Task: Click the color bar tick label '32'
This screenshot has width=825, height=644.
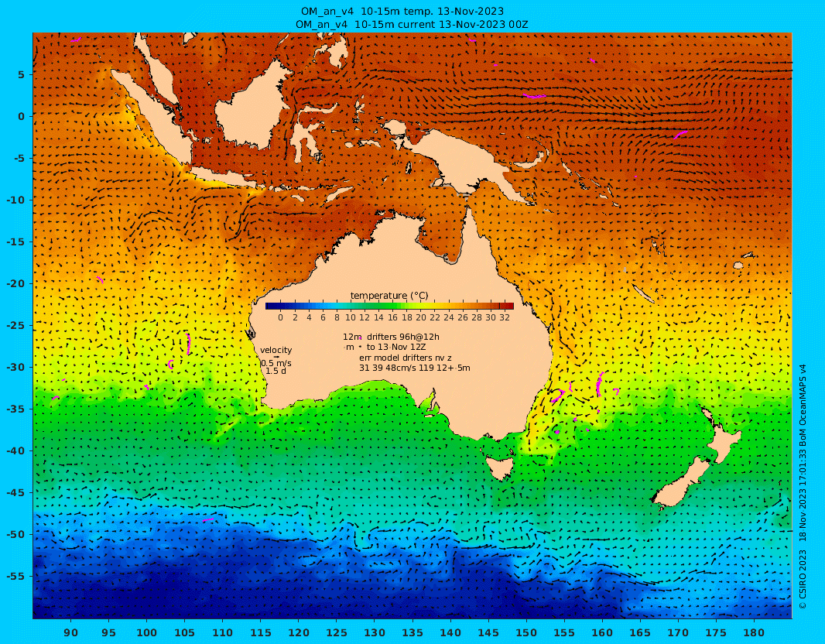Action: coord(505,317)
